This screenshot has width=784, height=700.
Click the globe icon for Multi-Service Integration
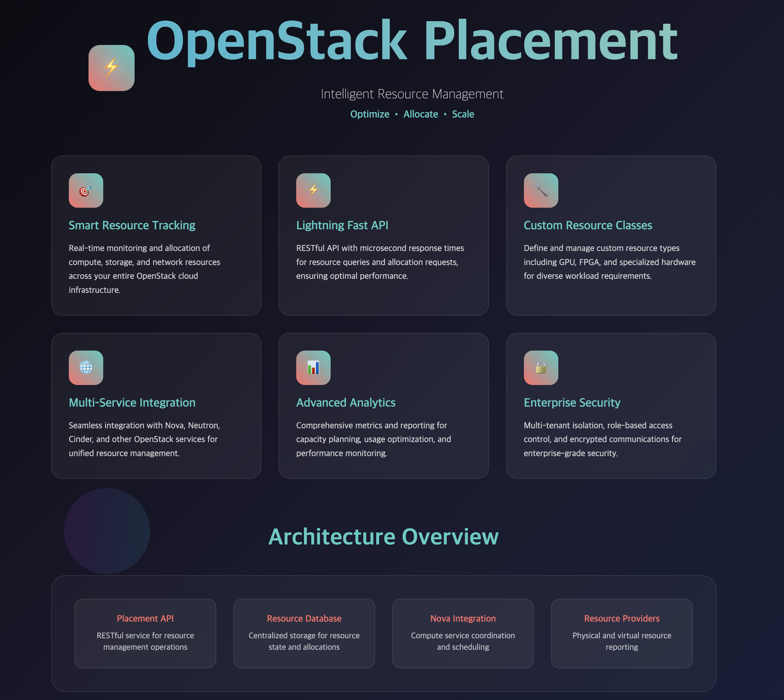(x=86, y=368)
